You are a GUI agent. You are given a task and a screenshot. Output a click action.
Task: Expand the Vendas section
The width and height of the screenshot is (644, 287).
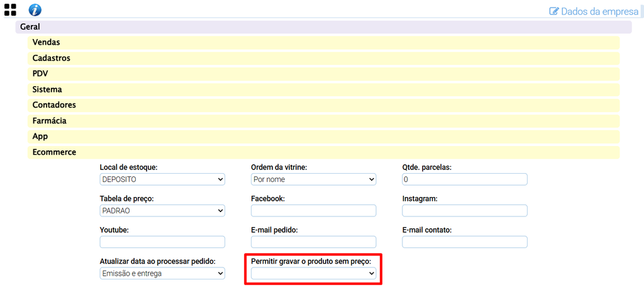coord(323,42)
